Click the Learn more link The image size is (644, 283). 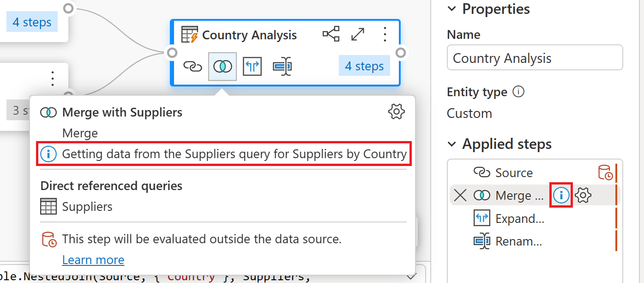(93, 259)
